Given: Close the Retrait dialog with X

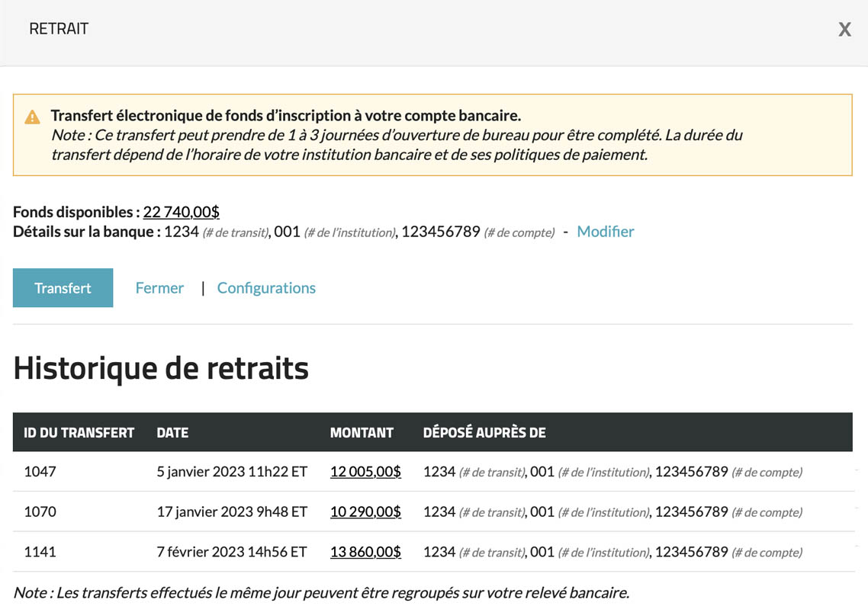Looking at the screenshot, I should [844, 30].
